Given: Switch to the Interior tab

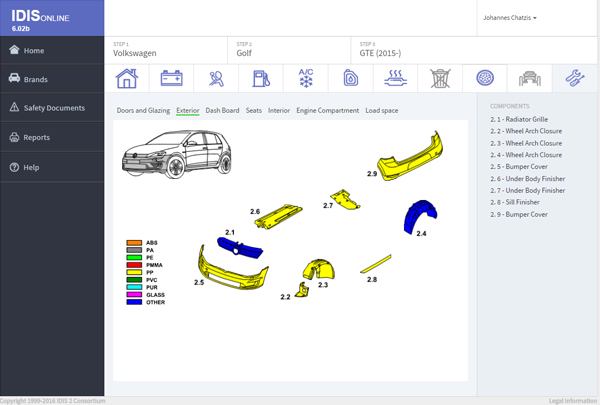Looking at the screenshot, I should pos(279,110).
